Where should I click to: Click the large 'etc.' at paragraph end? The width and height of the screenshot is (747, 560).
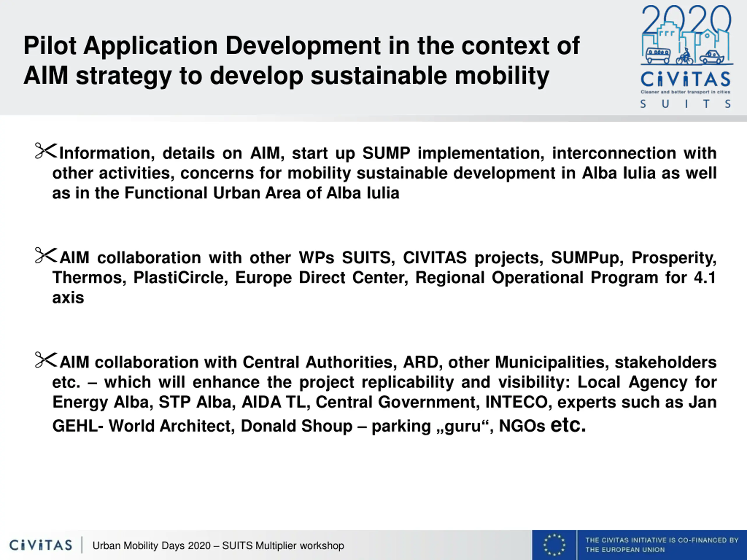[x=568, y=425]
